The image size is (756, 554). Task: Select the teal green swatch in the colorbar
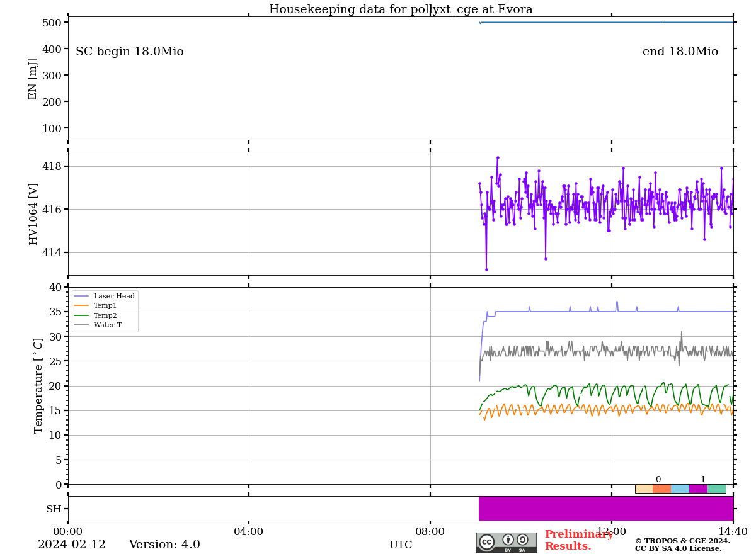716,489
